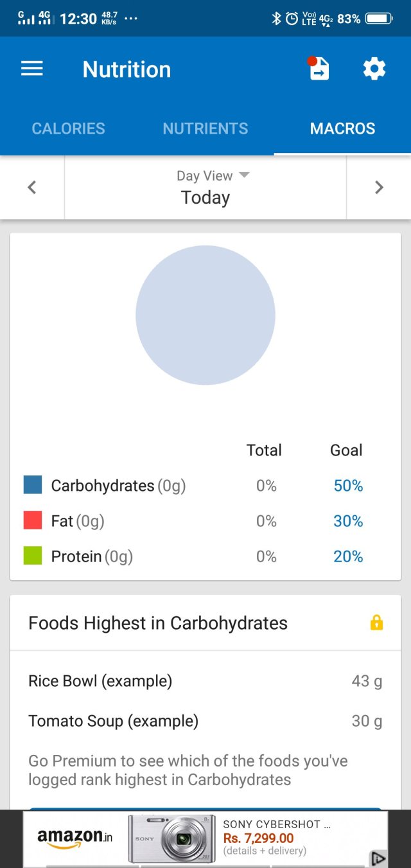This screenshot has height=868, width=411.
Task: Select the Macros tab
Action: (342, 128)
